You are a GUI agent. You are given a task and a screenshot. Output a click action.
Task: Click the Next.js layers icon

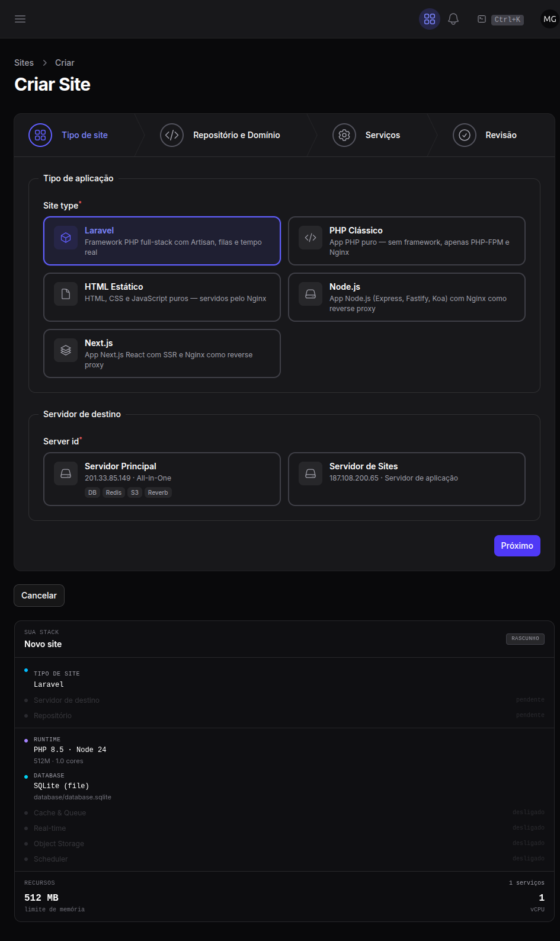click(x=66, y=350)
